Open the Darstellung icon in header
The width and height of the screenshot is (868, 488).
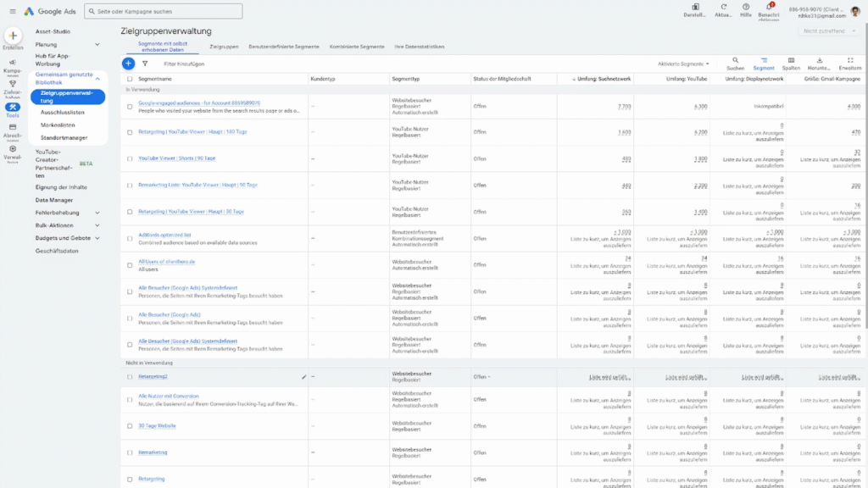[695, 7]
